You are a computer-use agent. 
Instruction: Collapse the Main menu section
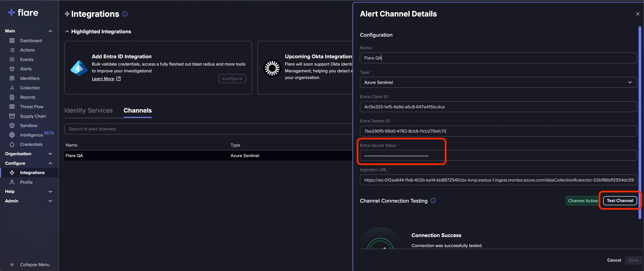click(x=50, y=31)
